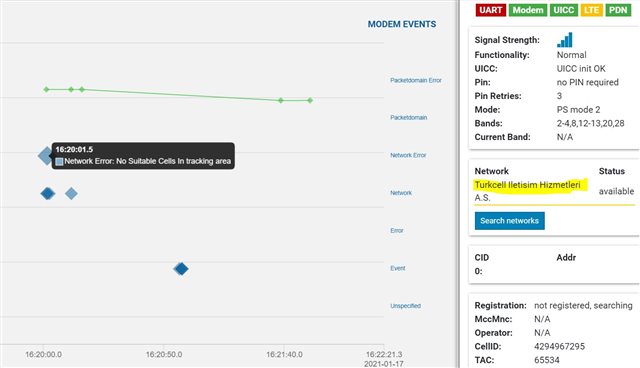Click the signal strength bars icon
The width and height of the screenshot is (640, 368).
(565, 40)
